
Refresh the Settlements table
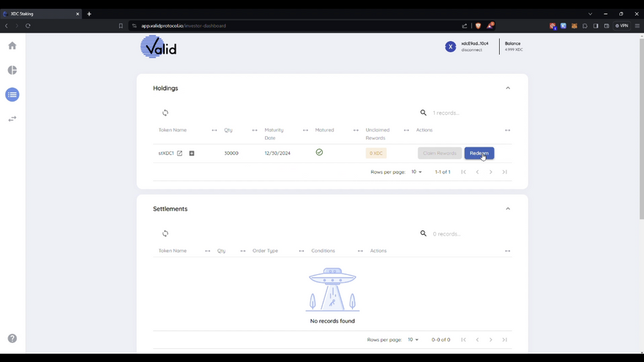click(x=165, y=233)
